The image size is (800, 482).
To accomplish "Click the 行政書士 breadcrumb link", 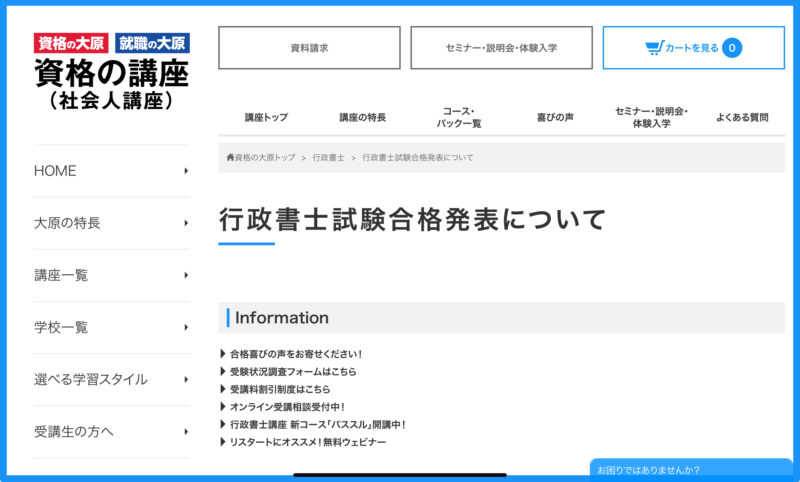I will pyautogui.click(x=328, y=158).
